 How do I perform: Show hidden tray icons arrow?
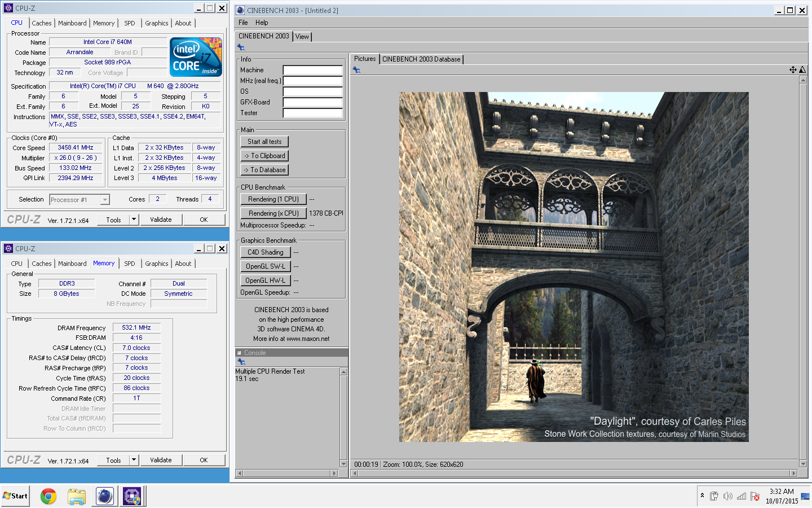tap(702, 496)
